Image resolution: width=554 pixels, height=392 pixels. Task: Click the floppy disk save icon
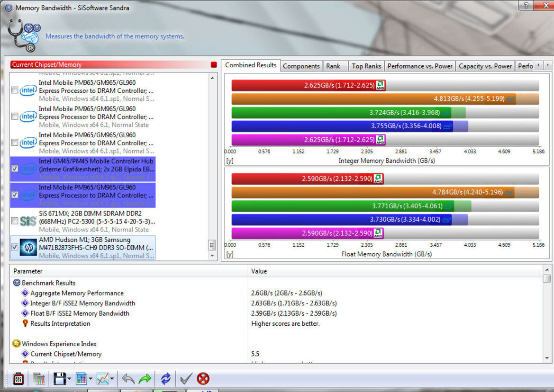pos(60,379)
